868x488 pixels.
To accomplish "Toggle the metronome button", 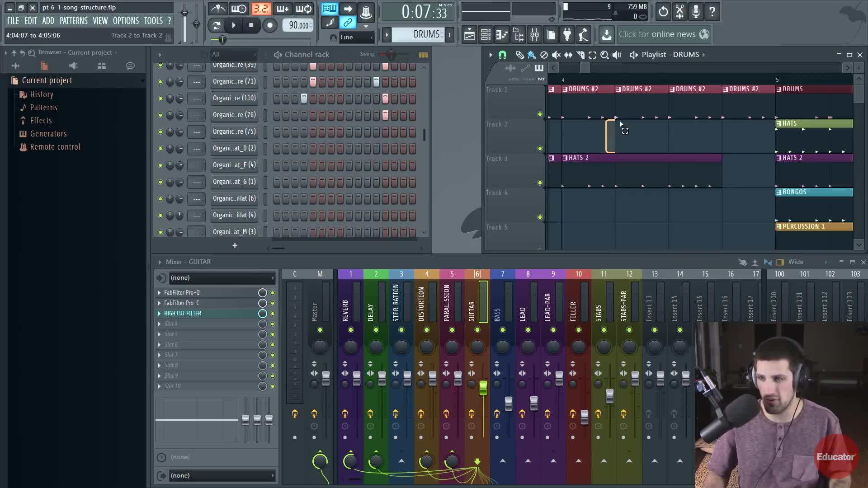I will (218, 9).
